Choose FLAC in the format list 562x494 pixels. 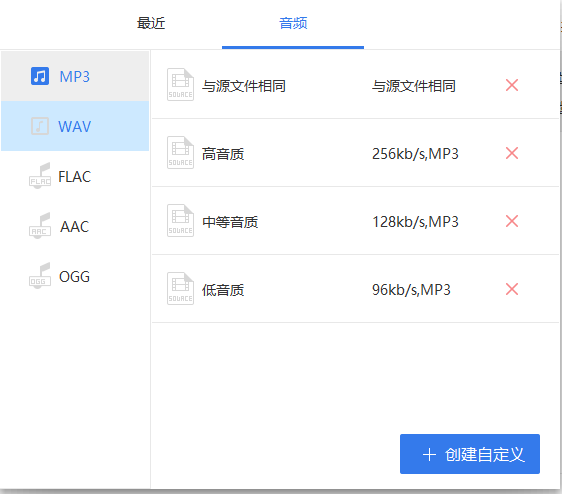pos(75,176)
